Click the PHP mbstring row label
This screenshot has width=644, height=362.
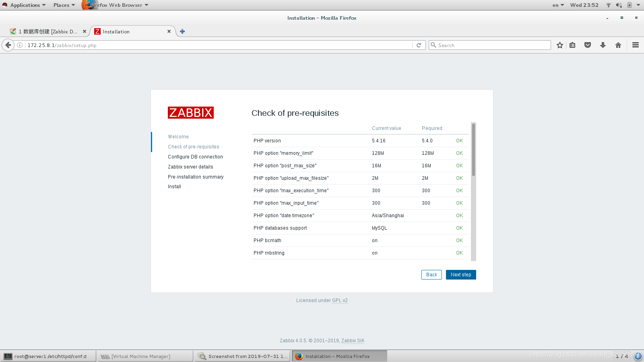coord(269,253)
